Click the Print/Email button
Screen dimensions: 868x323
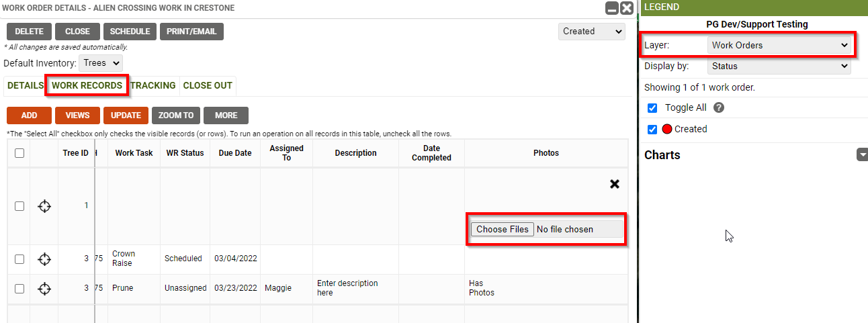click(191, 32)
